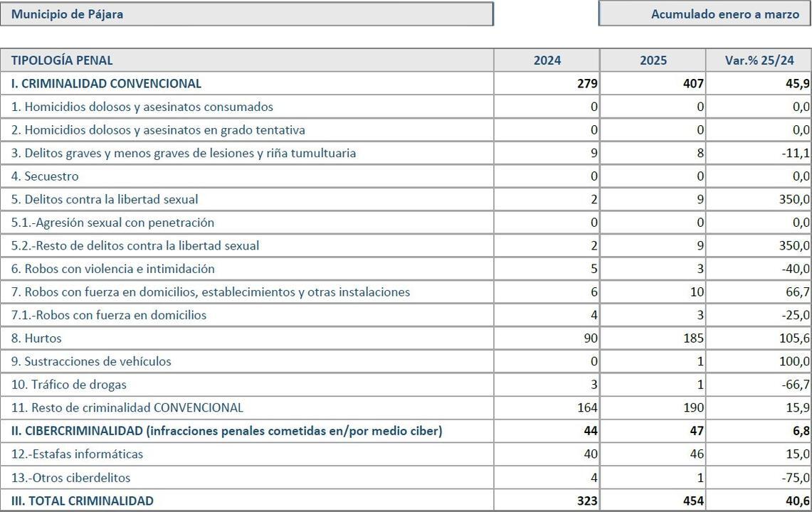
Task: Click the 'II. CIBERCRIMINALIDAD' row label
Action: pos(226,431)
